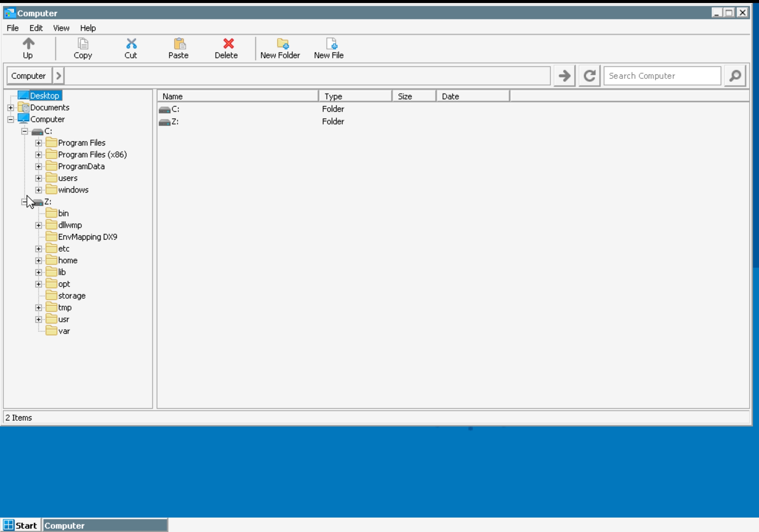This screenshot has width=759, height=532.
Task: Sort by Date column header
Action: tap(473, 96)
